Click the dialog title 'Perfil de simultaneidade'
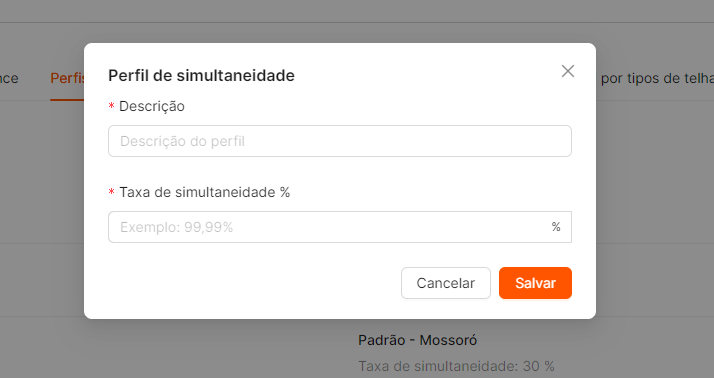714x378 pixels. [x=201, y=76]
